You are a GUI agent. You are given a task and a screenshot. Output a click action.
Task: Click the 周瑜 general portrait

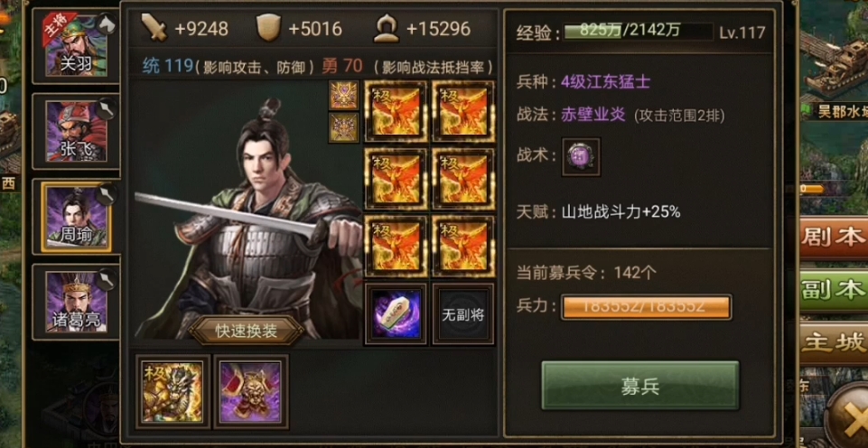point(76,217)
